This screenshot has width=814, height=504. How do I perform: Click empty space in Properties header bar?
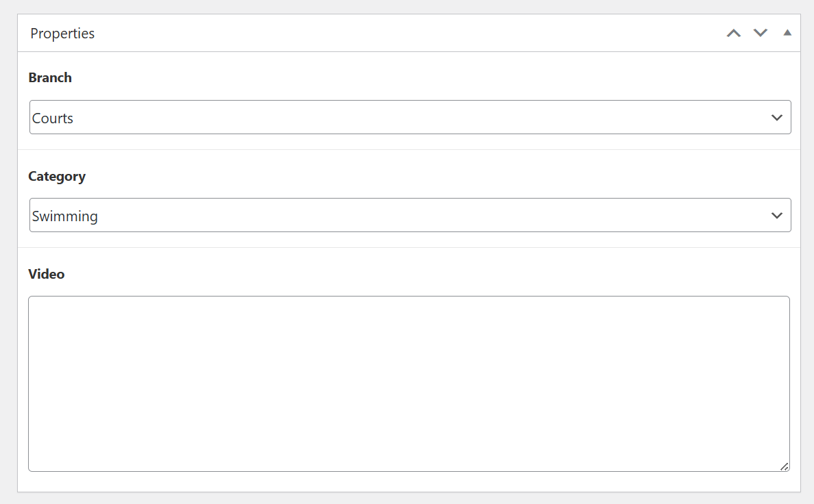[x=411, y=33]
